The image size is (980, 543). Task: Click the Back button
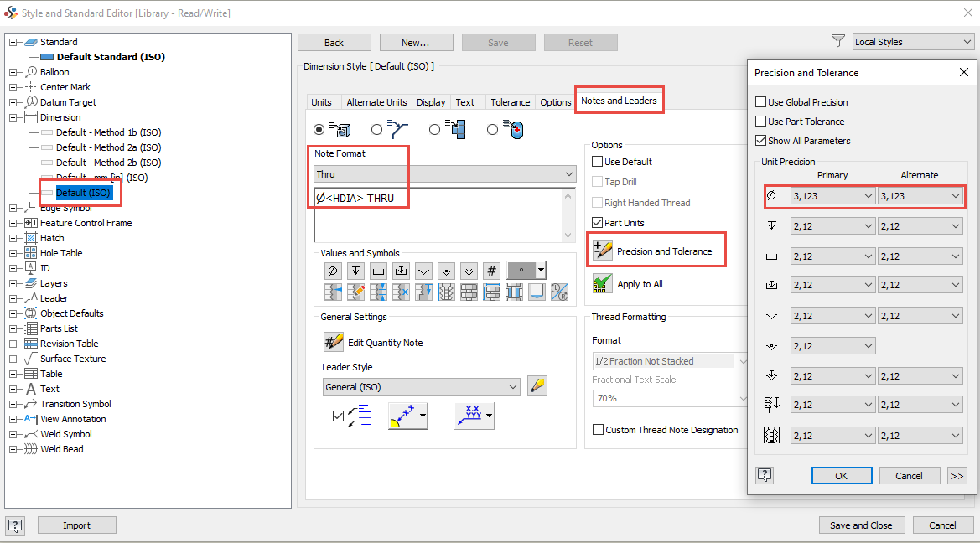coord(334,43)
